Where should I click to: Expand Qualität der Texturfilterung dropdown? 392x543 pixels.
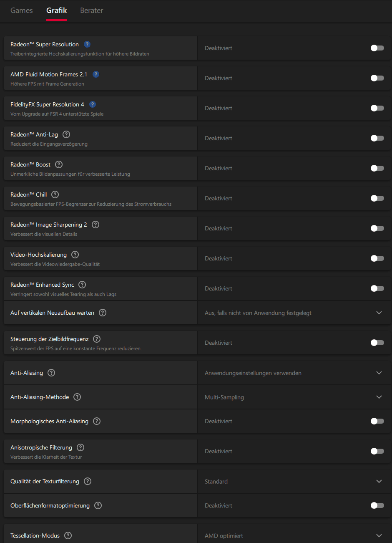pyautogui.click(x=379, y=481)
